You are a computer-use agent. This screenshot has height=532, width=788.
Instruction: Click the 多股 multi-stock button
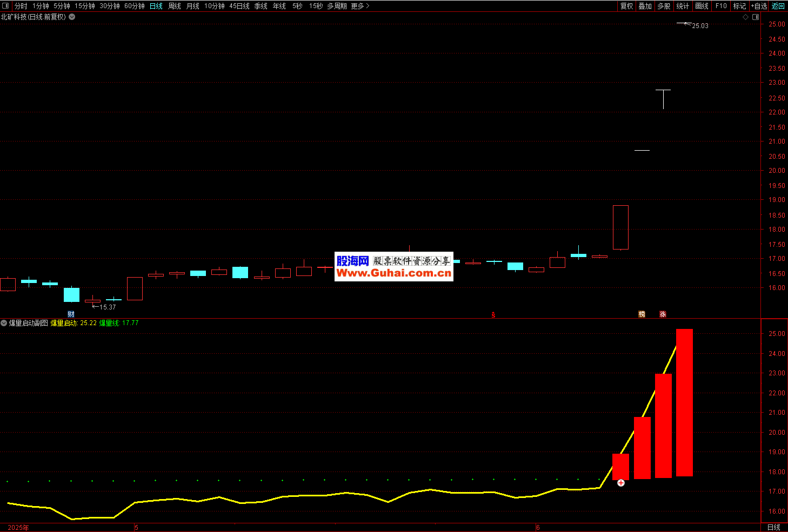(x=664, y=6)
